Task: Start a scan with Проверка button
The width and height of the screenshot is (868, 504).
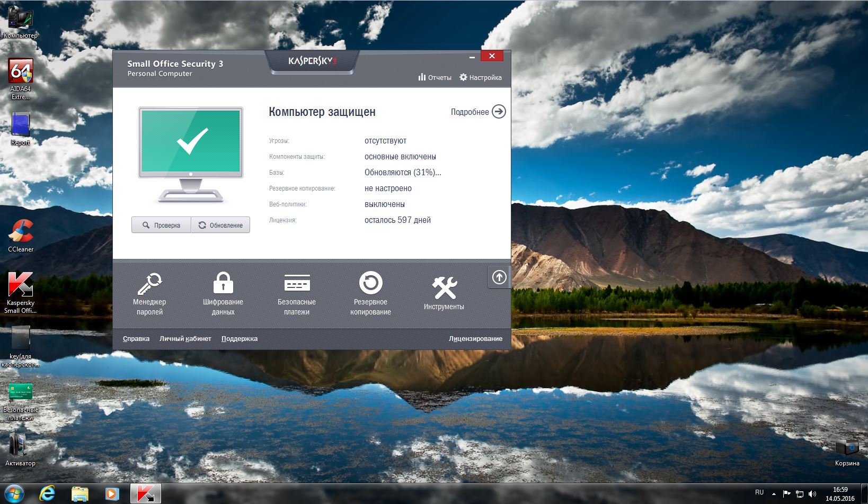Action: click(161, 225)
